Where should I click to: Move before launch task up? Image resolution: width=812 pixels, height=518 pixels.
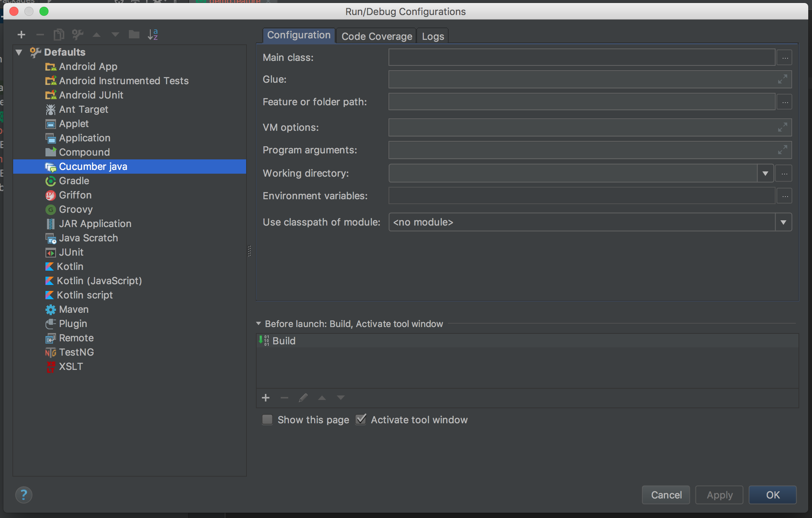coord(322,398)
